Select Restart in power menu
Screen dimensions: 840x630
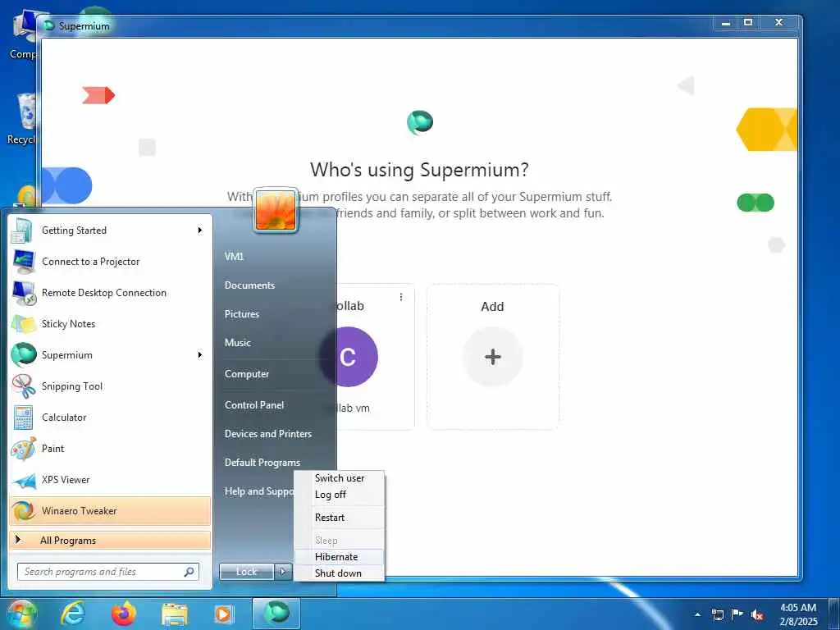339,518
